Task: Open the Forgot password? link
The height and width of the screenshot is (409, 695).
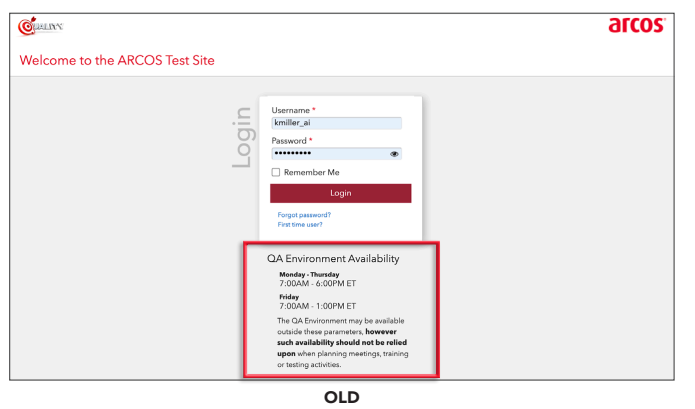Action: (x=304, y=215)
